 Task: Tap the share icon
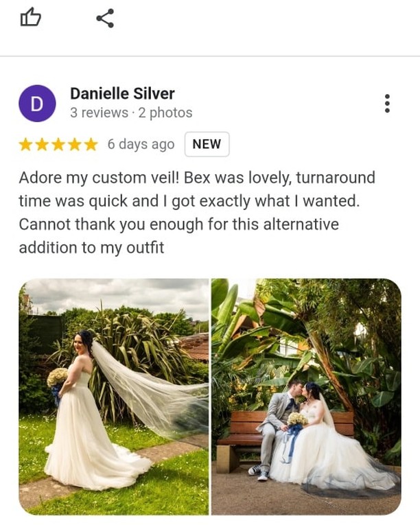pos(105,18)
